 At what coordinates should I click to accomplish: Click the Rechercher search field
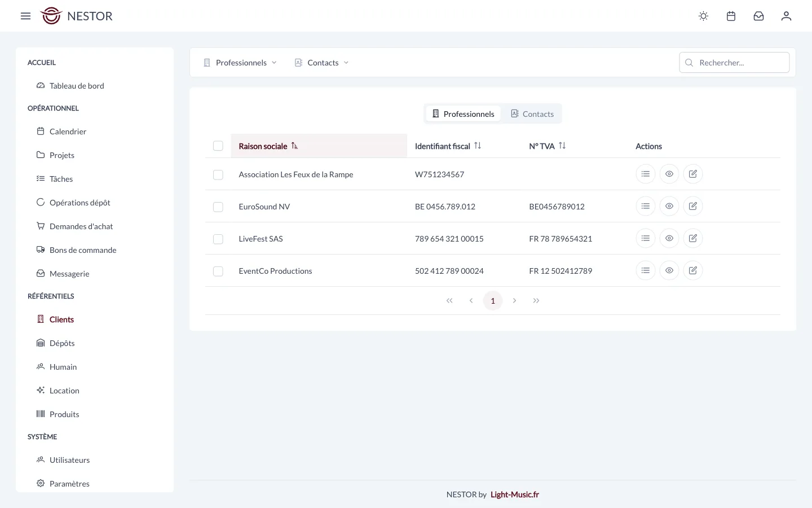(734, 63)
